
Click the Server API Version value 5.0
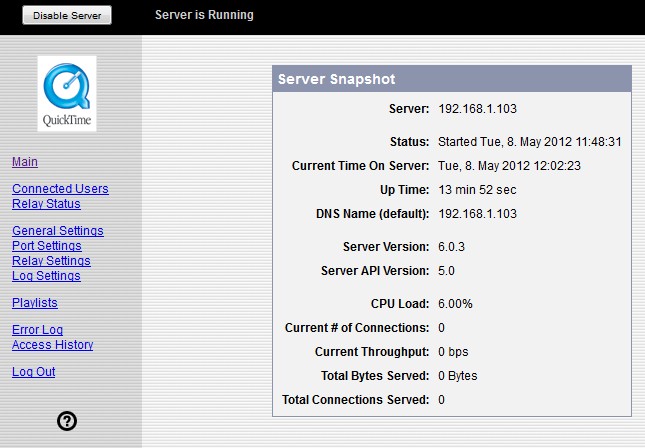[446, 271]
